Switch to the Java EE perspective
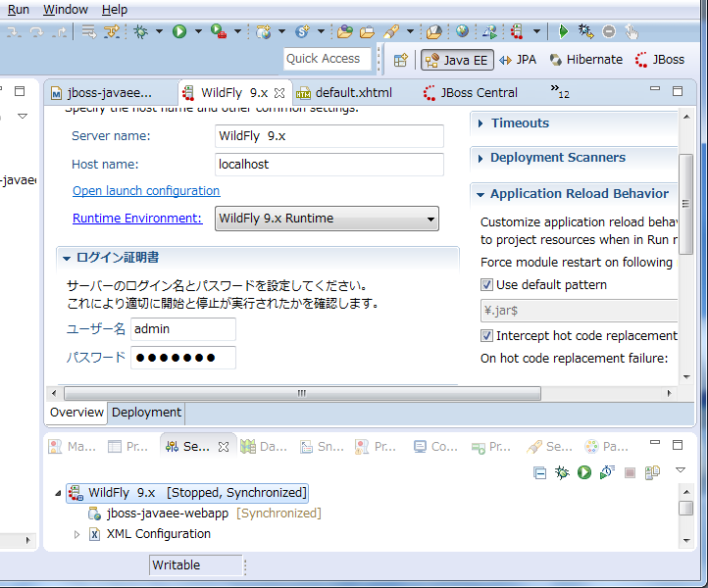The width and height of the screenshot is (708, 588). tap(457, 60)
